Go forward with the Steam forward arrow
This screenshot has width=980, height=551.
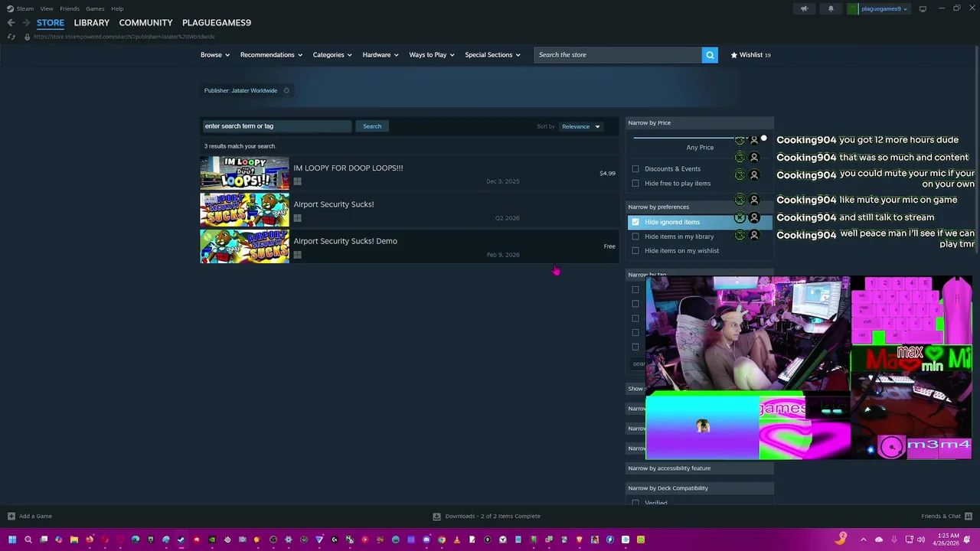coord(26,23)
